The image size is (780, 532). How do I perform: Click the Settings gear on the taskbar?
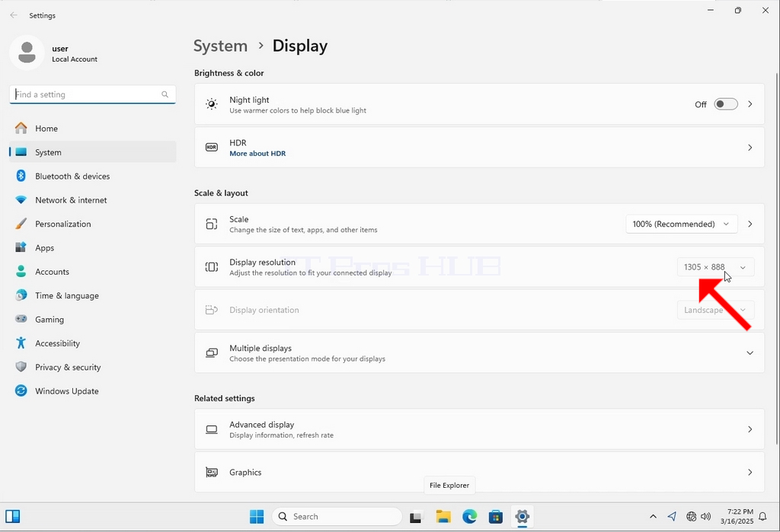pos(523,517)
